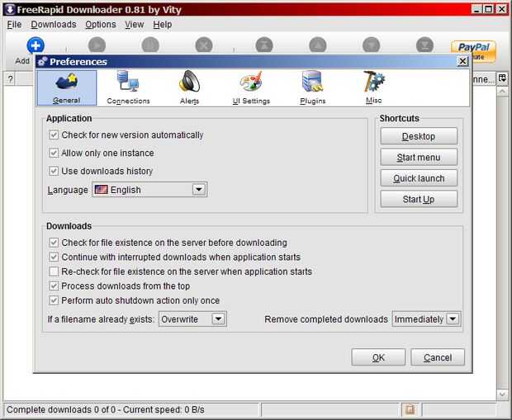
Task: Open the Misc preferences section
Action: [374, 87]
